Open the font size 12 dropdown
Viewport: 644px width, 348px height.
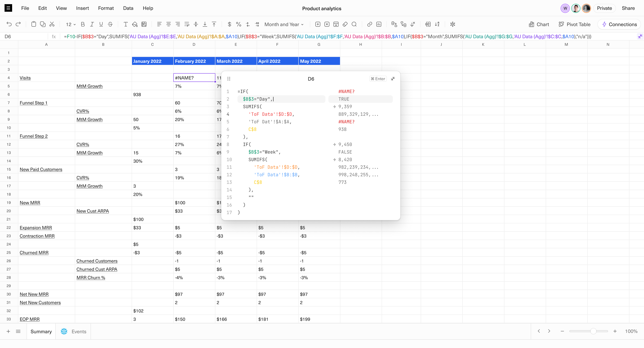tap(71, 24)
